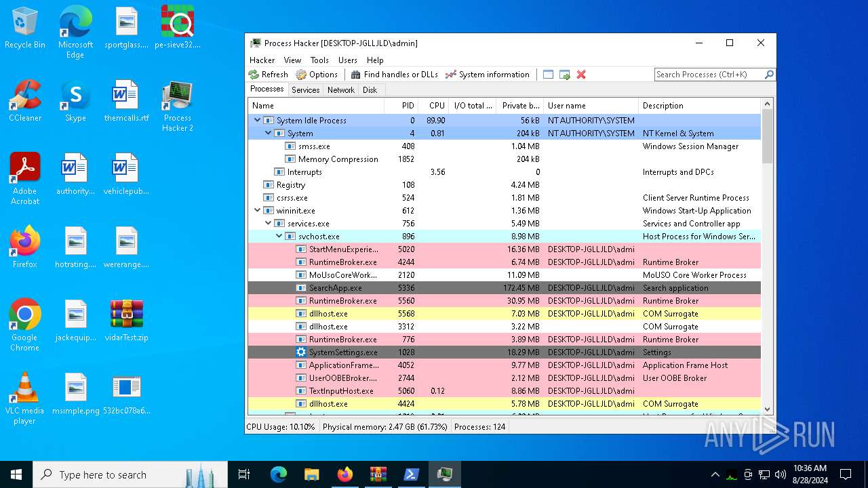Select dllhost.exe with PID 3312

coord(505,327)
